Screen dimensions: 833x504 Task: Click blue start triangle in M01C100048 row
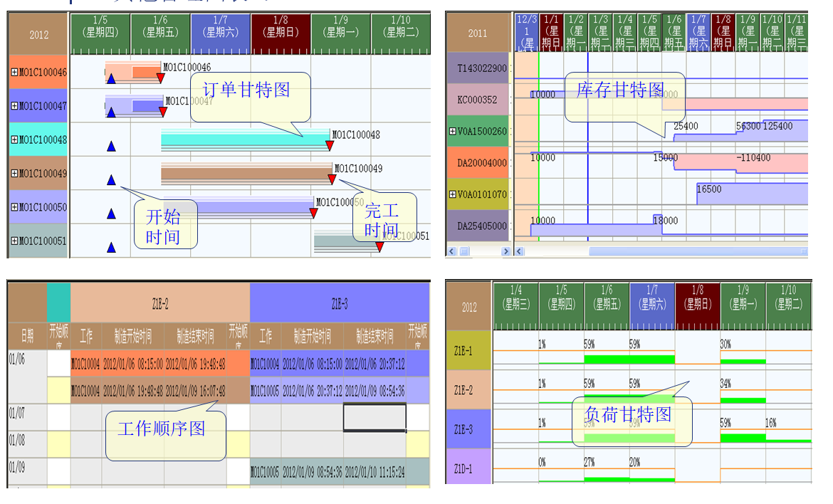pyautogui.click(x=111, y=146)
